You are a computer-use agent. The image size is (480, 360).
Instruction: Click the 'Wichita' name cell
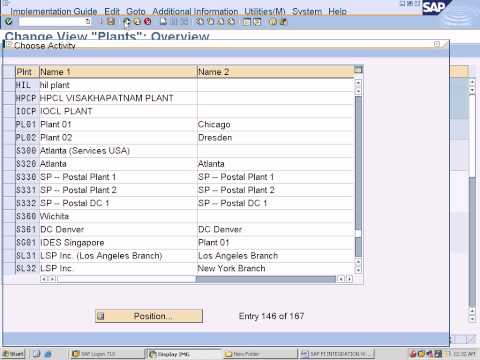pyautogui.click(x=118, y=216)
